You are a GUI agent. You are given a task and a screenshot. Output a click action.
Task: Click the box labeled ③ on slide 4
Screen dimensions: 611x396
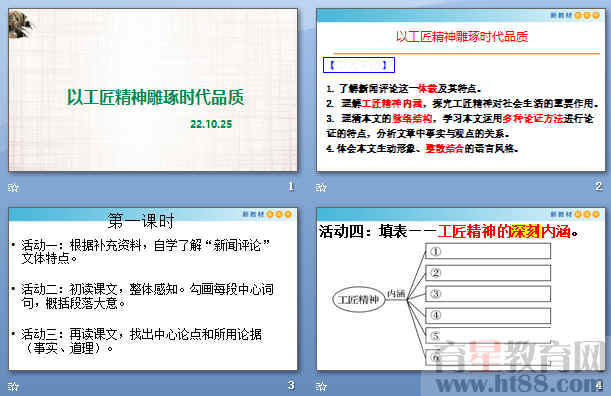coord(488,294)
